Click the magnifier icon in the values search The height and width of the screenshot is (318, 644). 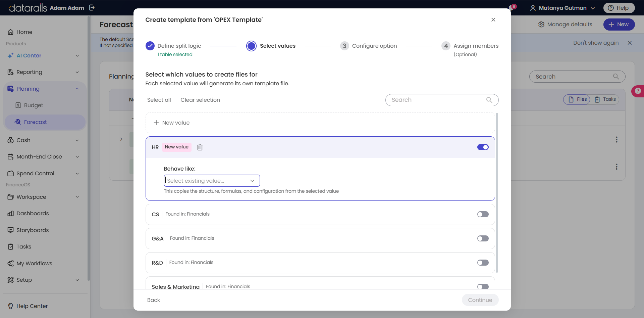pyautogui.click(x=489, y=100)
